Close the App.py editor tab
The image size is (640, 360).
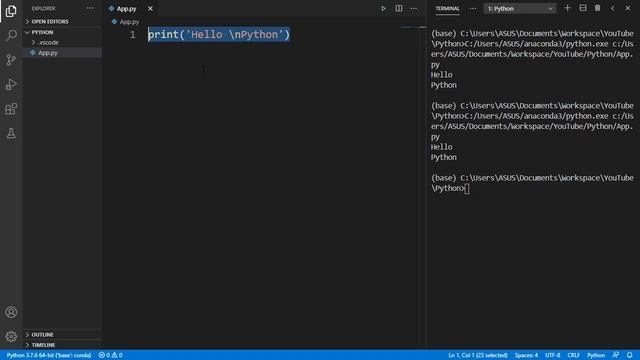[150, 9]
